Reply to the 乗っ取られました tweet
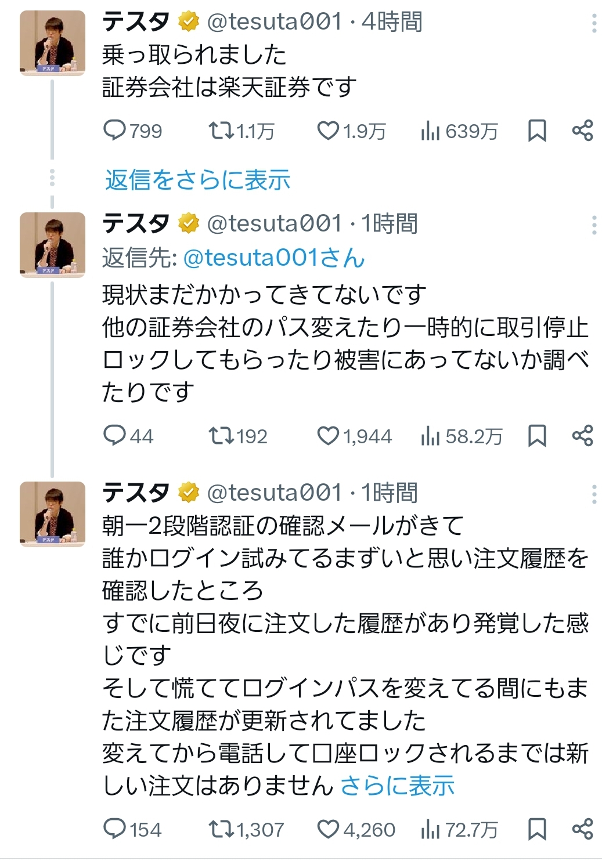The height and width of the screenshot is (868, 602). pos(114,131)
